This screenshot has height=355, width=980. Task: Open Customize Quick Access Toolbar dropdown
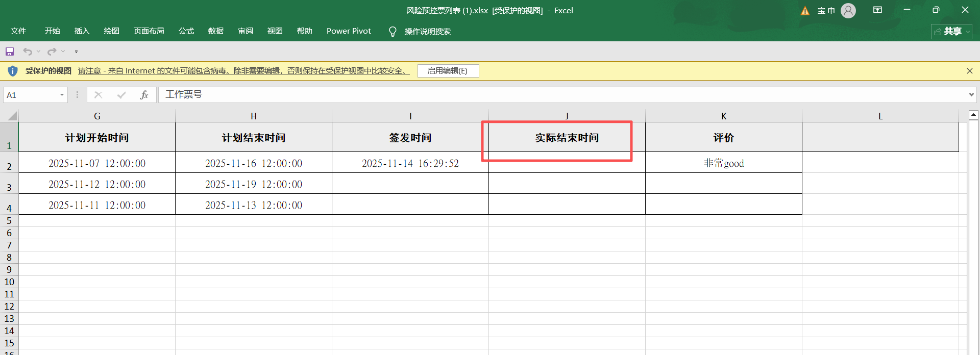click(x=76, y=52)
